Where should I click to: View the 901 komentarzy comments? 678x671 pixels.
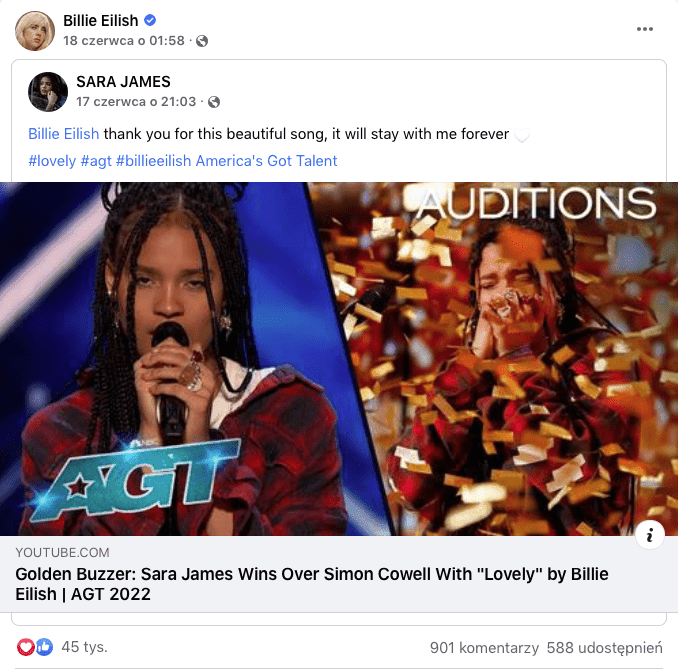pyautogui.click(x=484, y=648)
